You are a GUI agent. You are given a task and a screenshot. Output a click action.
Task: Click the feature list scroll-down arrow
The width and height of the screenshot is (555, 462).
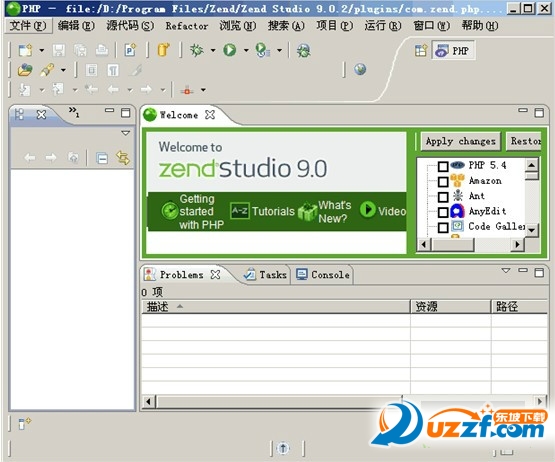tap(531, 230)
